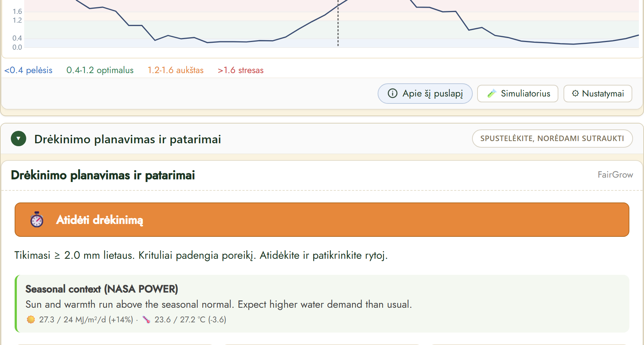Click the dashed vertical marker on chart
The image size is (644, 345).
338,23
